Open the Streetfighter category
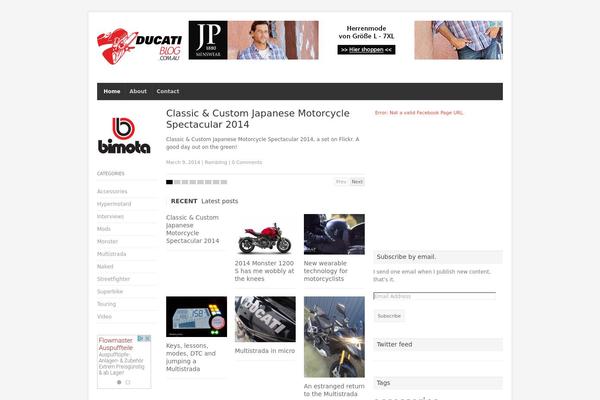The image size is (600, 400). 114,279
